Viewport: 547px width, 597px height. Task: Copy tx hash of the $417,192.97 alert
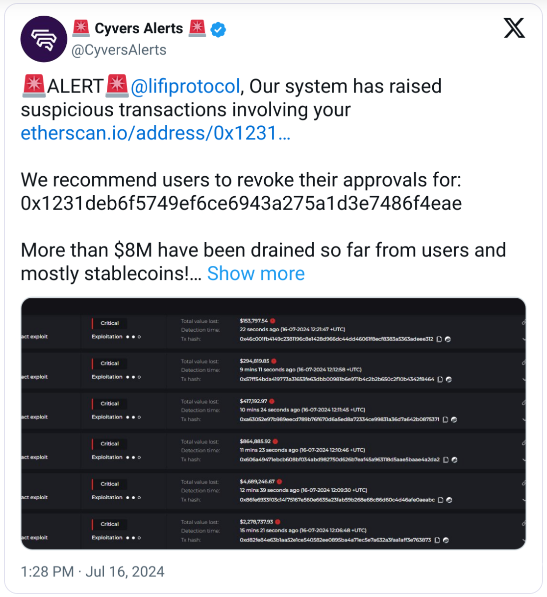pyautogui.click(x=445, y=420)
